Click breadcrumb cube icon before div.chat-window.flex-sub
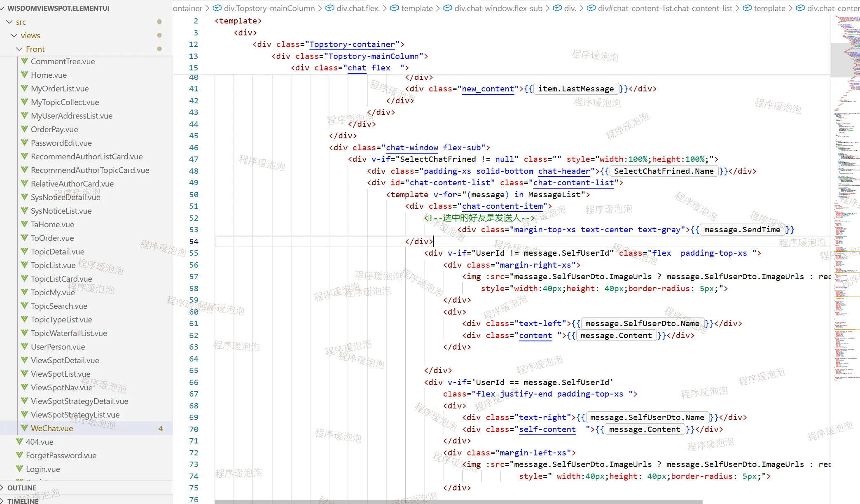Viewport: 860px width, 504px height. pos(447,8)
